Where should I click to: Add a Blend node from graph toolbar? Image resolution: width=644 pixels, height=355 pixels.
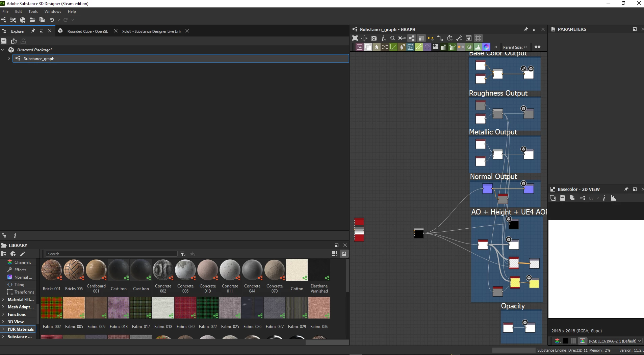[368, 47]
